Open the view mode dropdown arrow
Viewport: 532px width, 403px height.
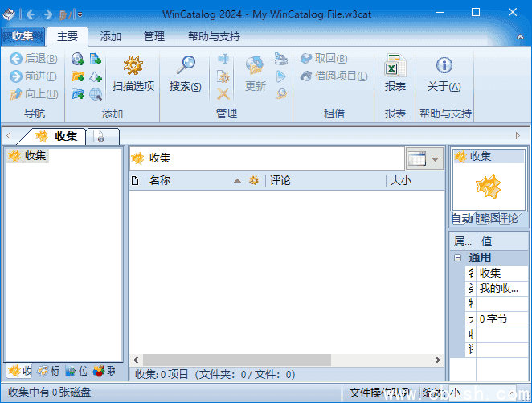pos(435,159)
